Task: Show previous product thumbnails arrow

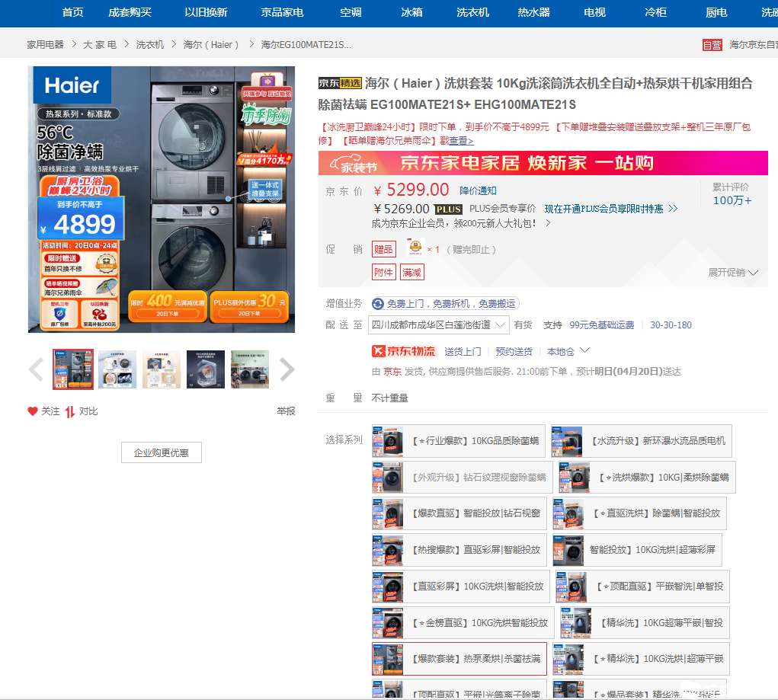Action: (37, 369)
